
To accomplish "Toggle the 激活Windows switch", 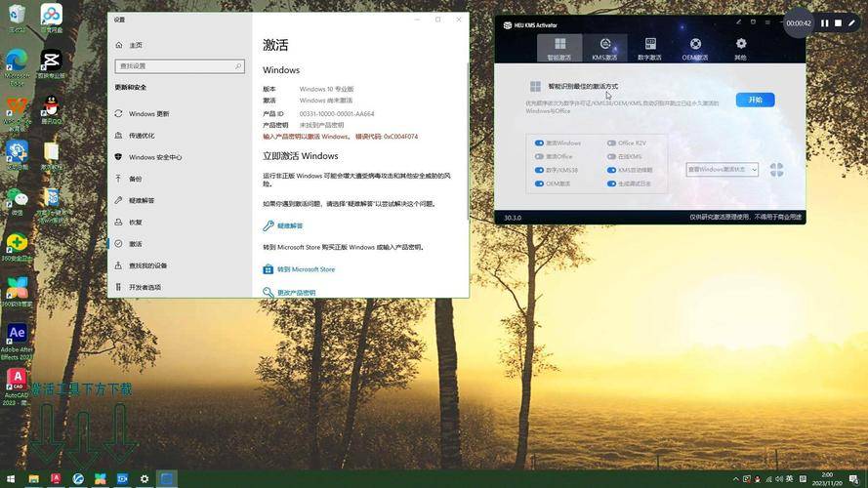I will point(539,142).
